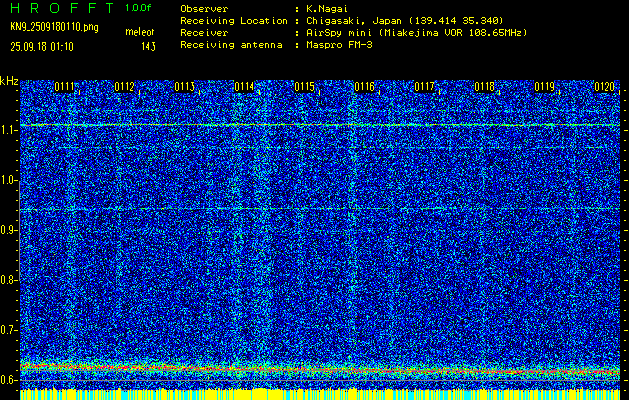
Task: Click the yellow signal level bar strip
Action: 320,394
